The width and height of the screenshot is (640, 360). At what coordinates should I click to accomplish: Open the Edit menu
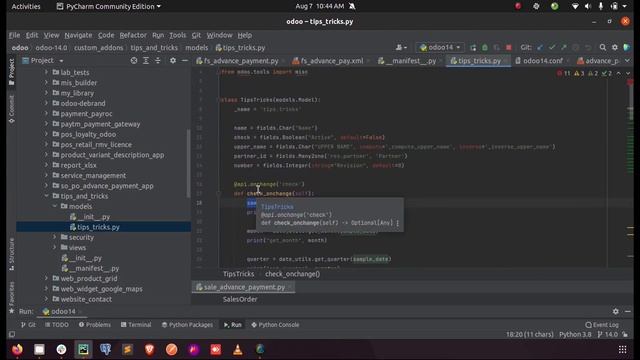[x=32, y=35]
